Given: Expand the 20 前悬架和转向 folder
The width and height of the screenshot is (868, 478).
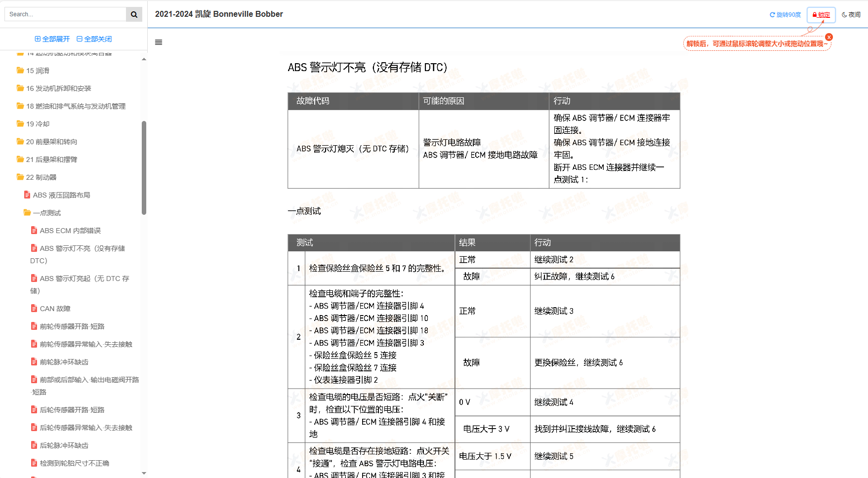Looking at the screenshot, I should (52, 142).
